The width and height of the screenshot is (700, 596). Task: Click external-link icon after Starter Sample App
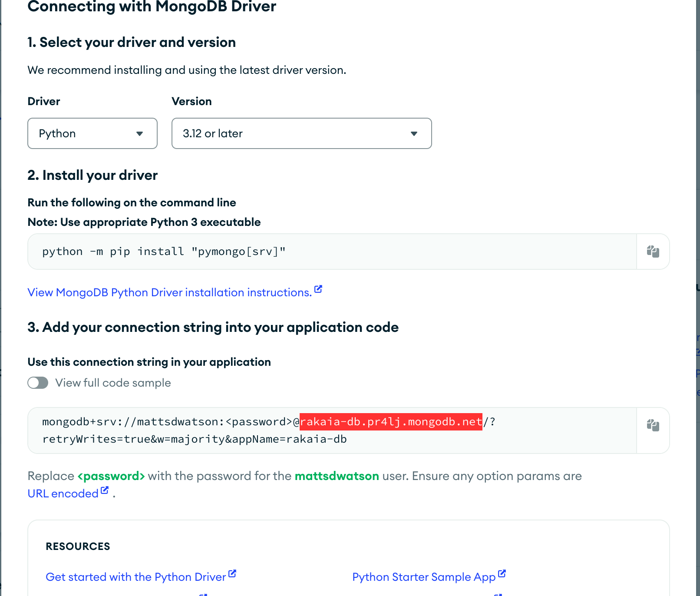[x=502, y=574]
